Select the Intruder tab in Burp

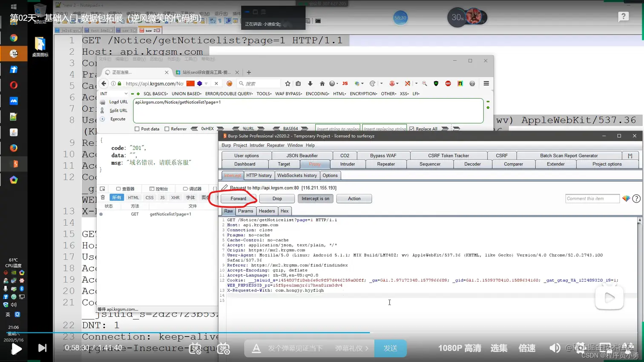348,164
